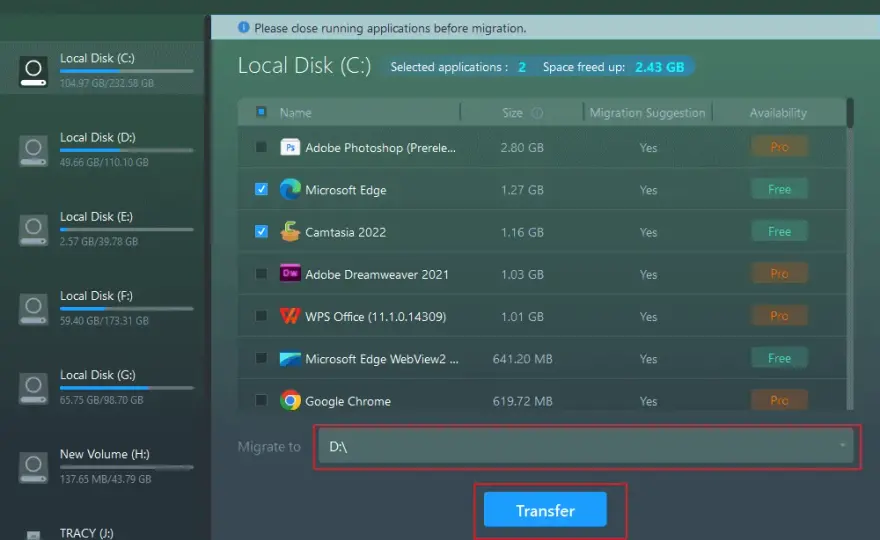Click the Adobe Photoshop app icon
The image size is (880, 540).
click(x=290, y=147)
